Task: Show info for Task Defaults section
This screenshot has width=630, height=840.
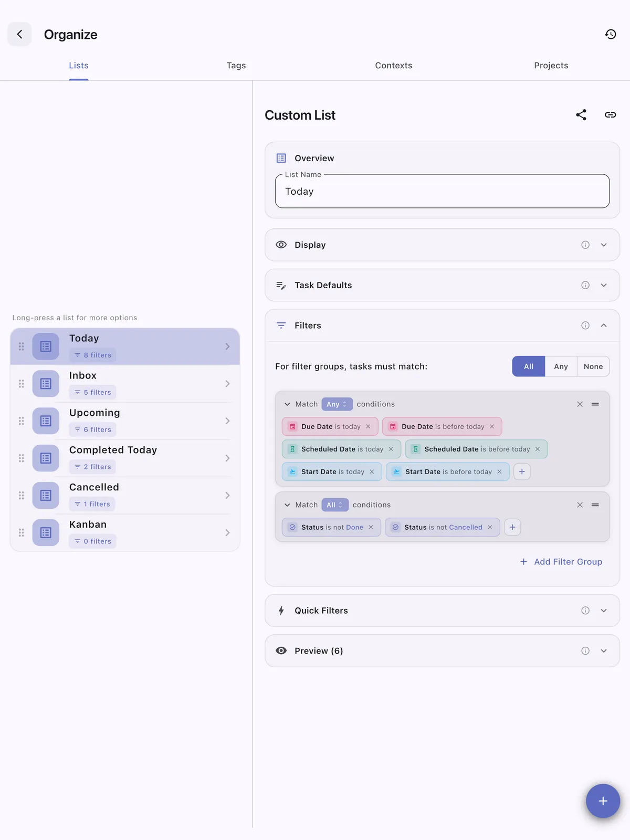Action: (x=585, y=285)
